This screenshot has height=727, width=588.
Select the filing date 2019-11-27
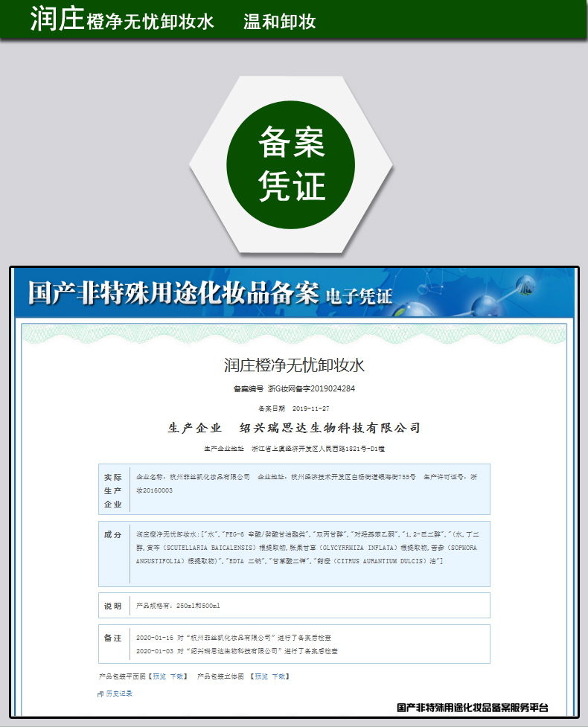[310, 409]
